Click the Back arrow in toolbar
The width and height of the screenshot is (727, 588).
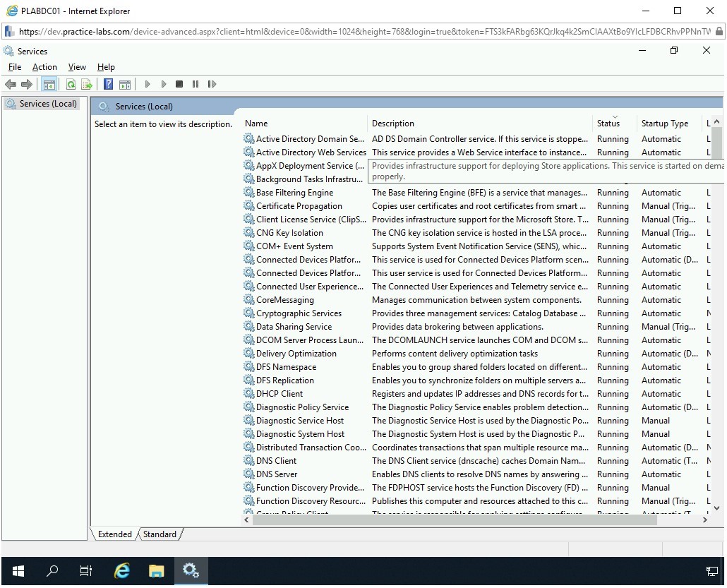tap(11, 84)
